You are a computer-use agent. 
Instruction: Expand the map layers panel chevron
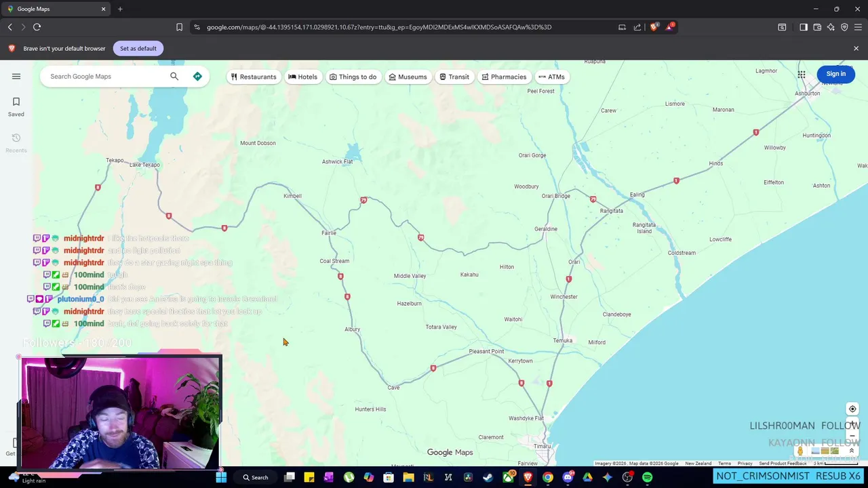[x=852, y=451]
